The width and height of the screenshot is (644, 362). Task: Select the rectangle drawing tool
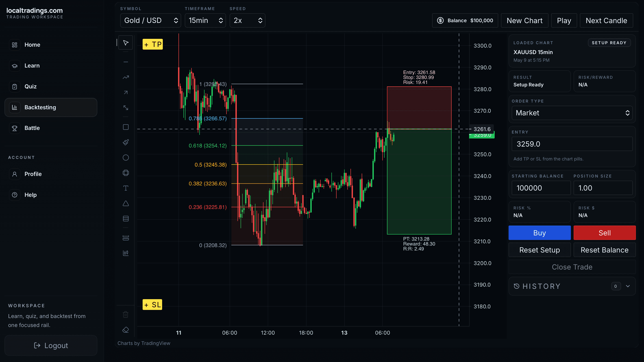tap(126, 127)
